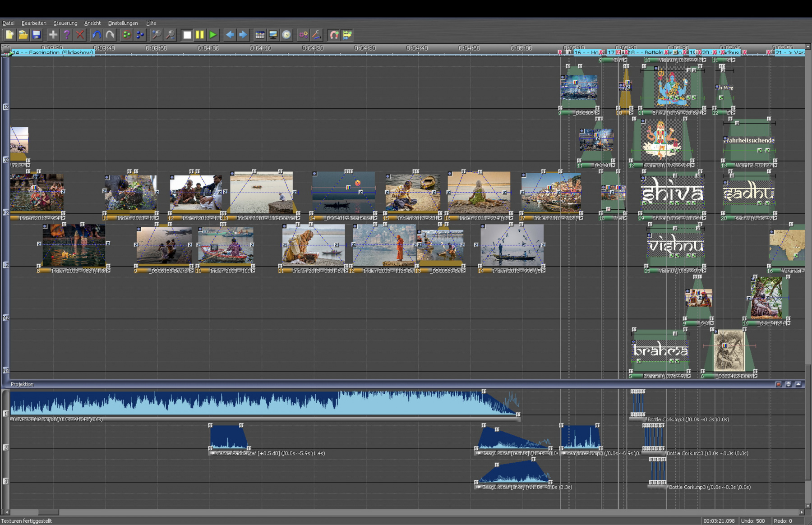Toggle the magnet snapping option
The width and height of the screenshot is (812, 525).
click(x=334, y=35)
